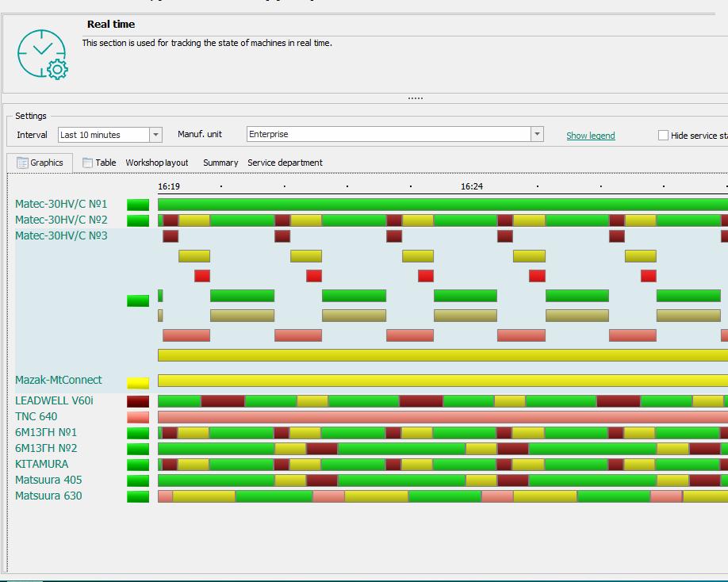Screen dimensions: 728x582
Task: Click green status swatch for Matsuura 630
Action: coord(138,496)
